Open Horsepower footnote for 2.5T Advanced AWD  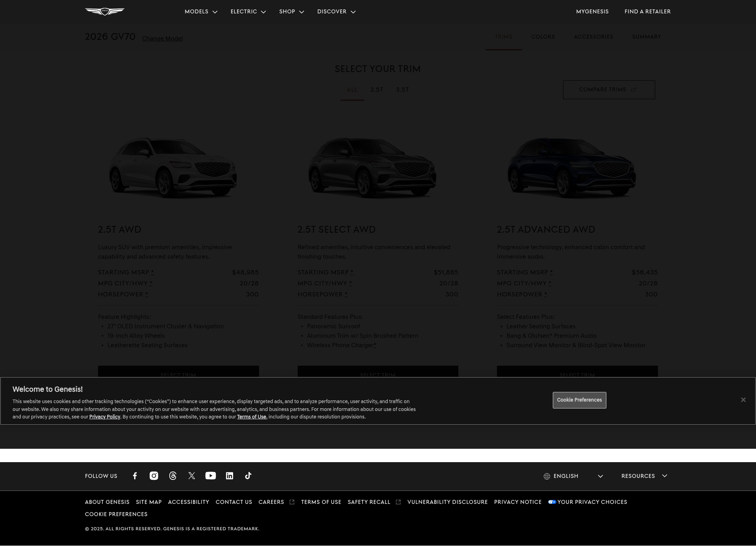(x=545, y=294)
